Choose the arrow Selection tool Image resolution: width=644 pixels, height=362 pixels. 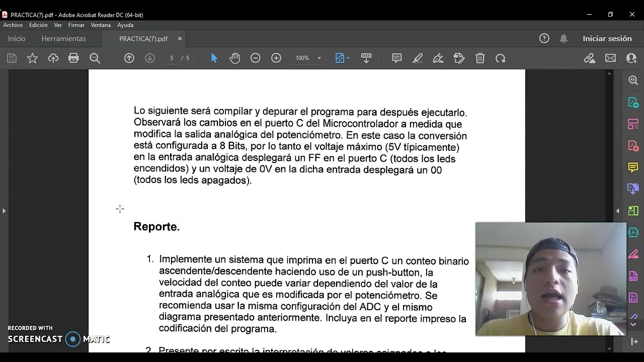pyautogui.click(x=214, y=58)
